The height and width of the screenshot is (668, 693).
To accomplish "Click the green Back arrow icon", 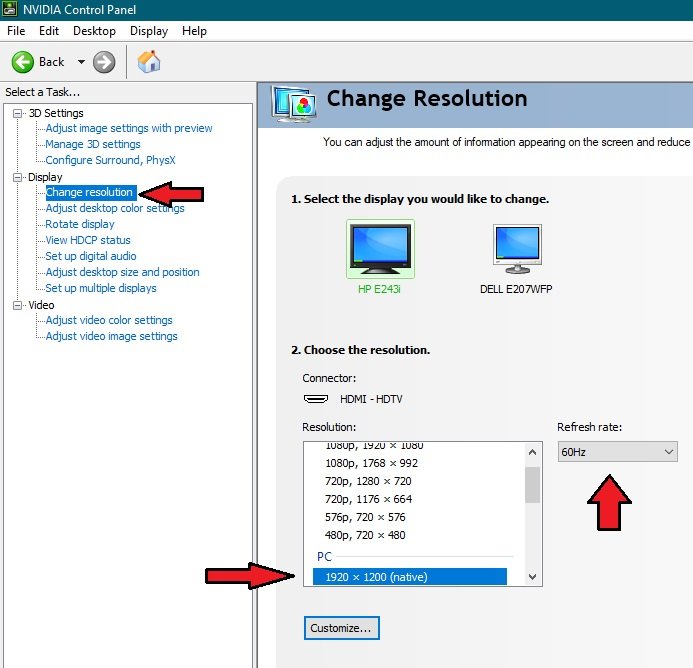I will [23, 62].
